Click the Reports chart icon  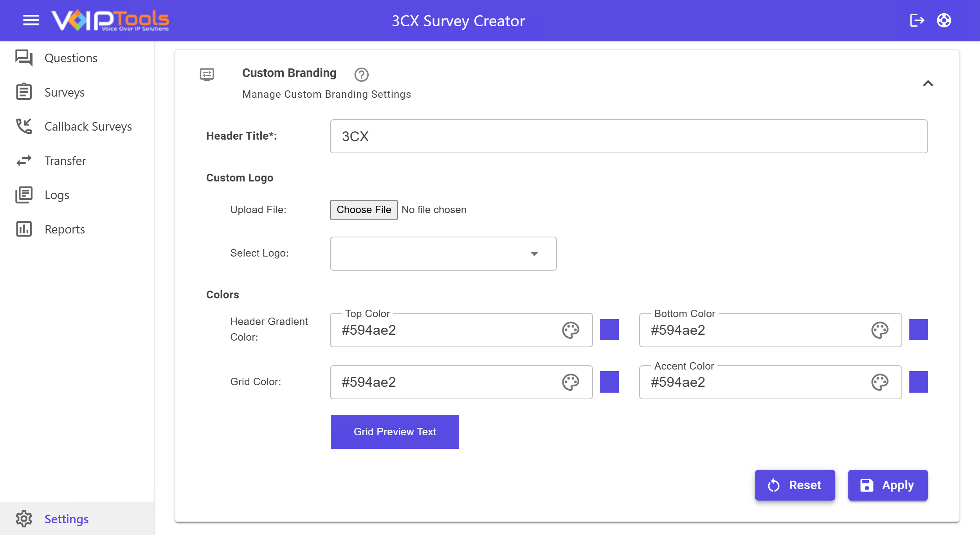pyautogui.click(x=24, y=229)
